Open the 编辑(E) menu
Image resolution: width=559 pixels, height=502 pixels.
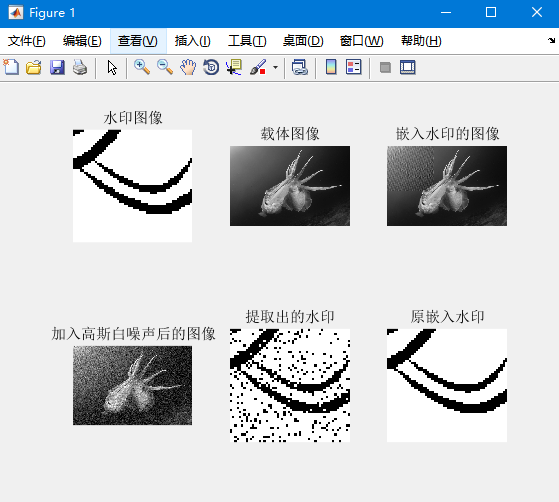(82, 41)
